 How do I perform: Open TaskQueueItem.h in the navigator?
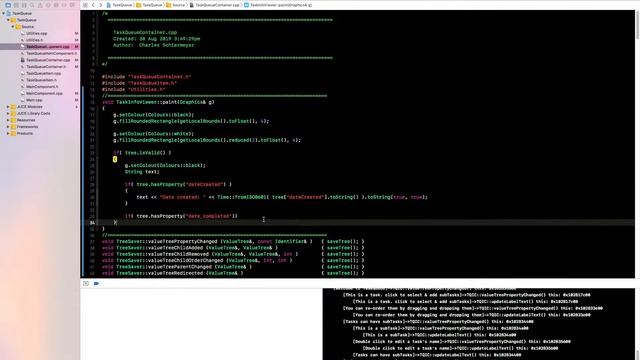pyautogui.click(x=41, y=80)
